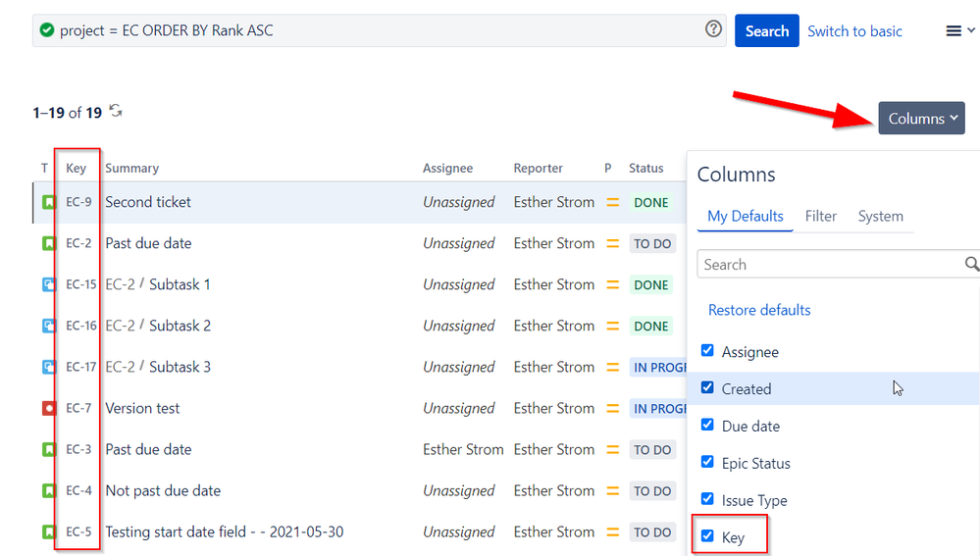Click the medium priority icon for EC-15
This screenshot has width=980, height=556.
(612, 285)
